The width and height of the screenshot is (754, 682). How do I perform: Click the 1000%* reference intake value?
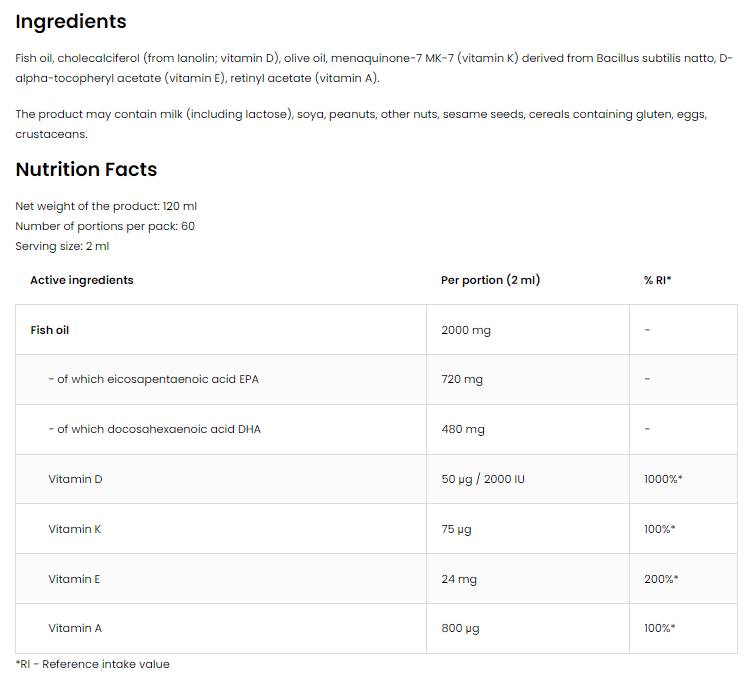(x=663, y=479)
